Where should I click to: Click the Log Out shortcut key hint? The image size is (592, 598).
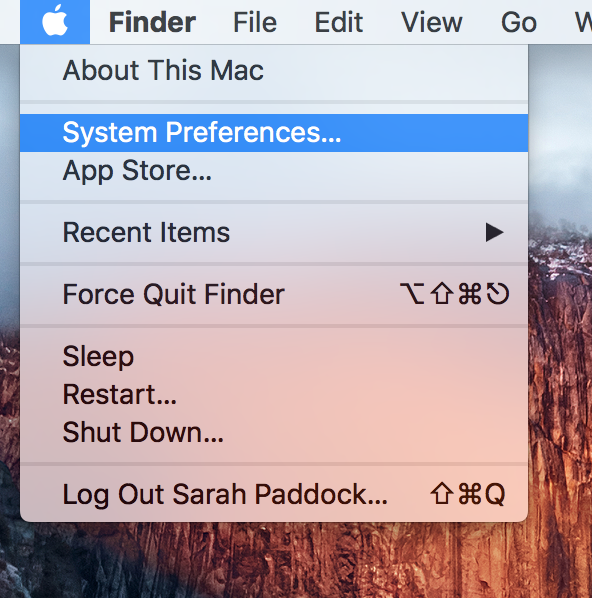point(468,494)
